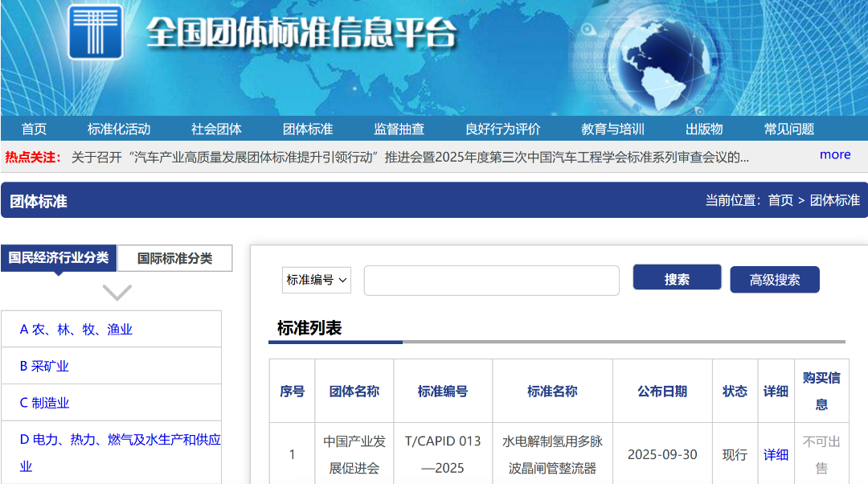Click the 搜索 search button
The image size is (868, 484).
677,277
